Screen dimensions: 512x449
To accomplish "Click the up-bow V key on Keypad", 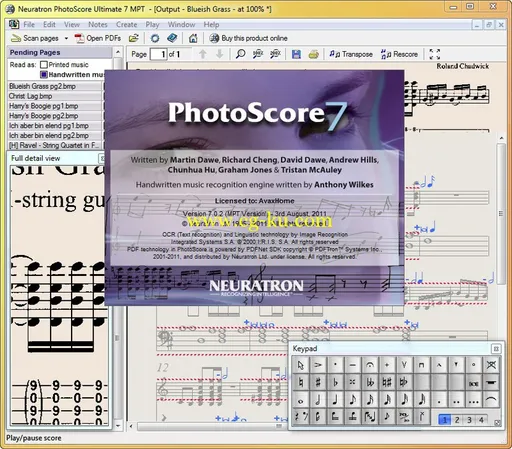I will pyautogui.click(x=404, y=365).
